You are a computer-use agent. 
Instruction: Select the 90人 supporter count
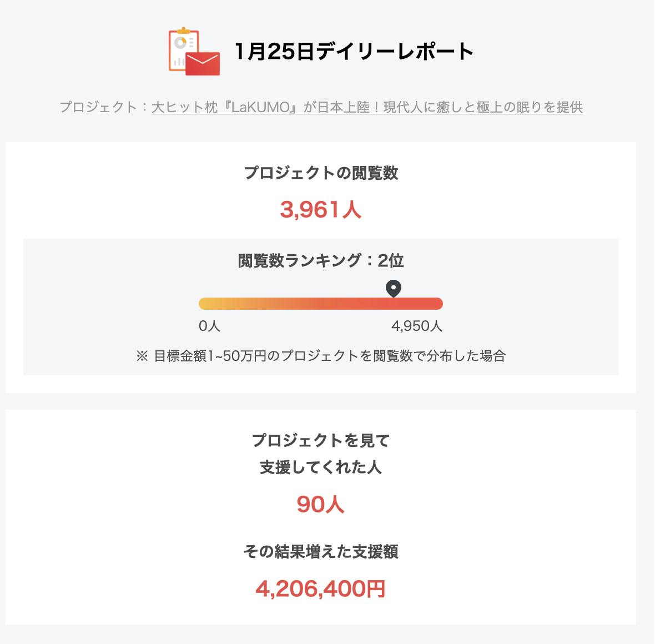(321, 504)
